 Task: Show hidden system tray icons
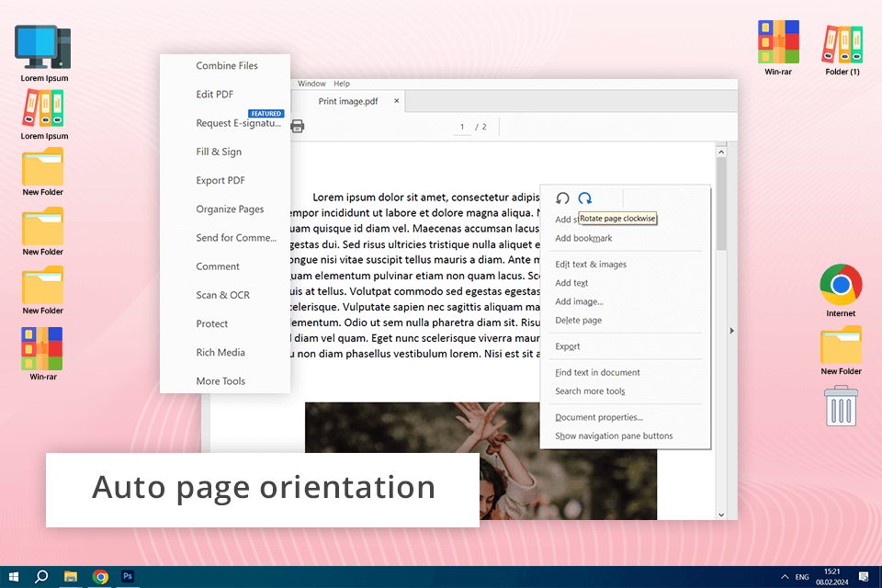click(784, 577)
